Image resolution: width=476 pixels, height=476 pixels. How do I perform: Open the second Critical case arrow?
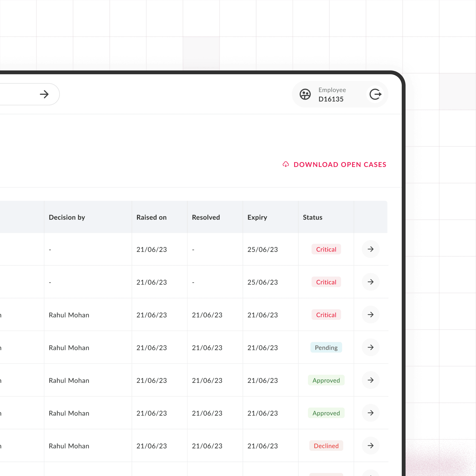point(370,282)
